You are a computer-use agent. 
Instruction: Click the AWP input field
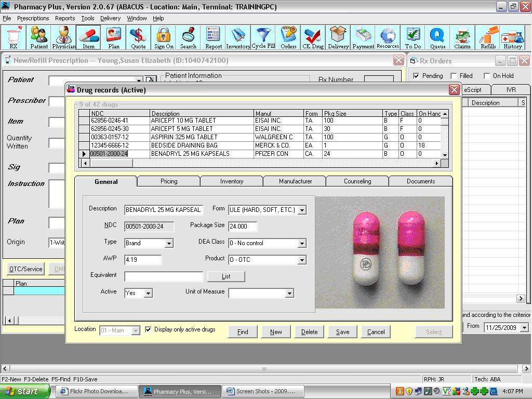tap(143, 260)
